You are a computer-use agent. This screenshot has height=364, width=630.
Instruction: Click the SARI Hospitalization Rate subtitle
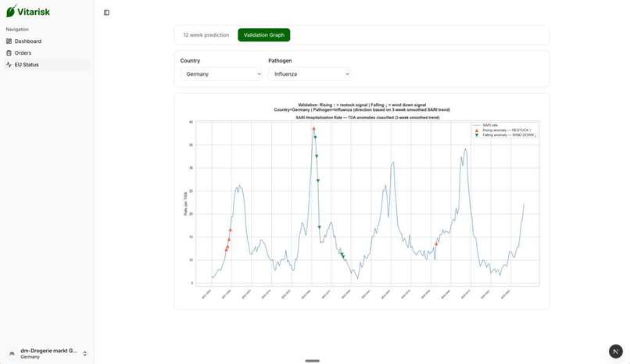click(x=367, y=118)
